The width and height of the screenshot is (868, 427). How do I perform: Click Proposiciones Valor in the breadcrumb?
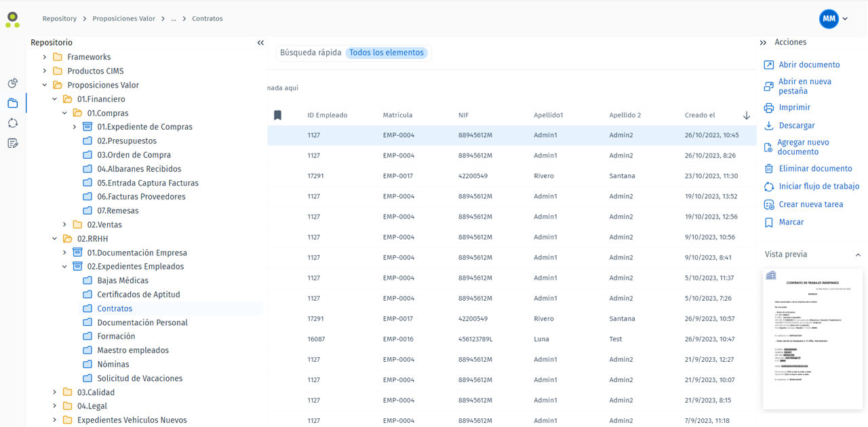pos(123,19)
